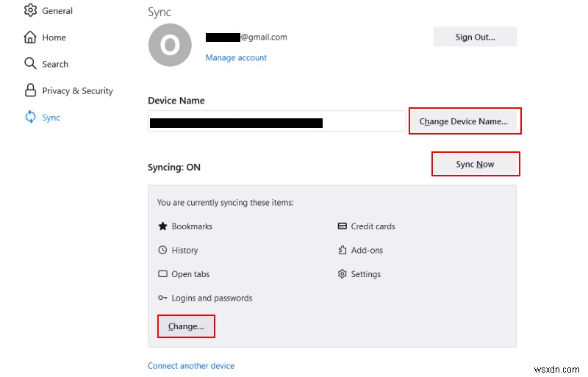Click the Privacy & Security lock icon

point(30,90)
